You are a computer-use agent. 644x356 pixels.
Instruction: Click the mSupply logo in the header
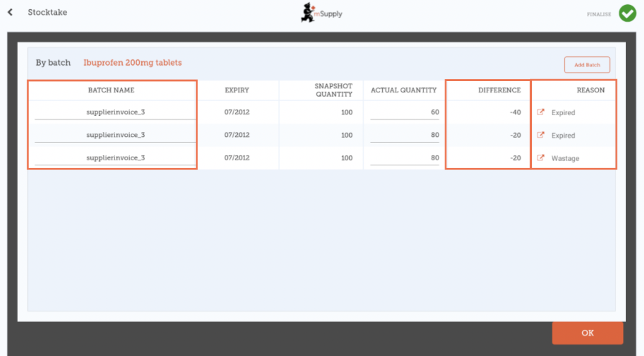click(x=321, y=13)
